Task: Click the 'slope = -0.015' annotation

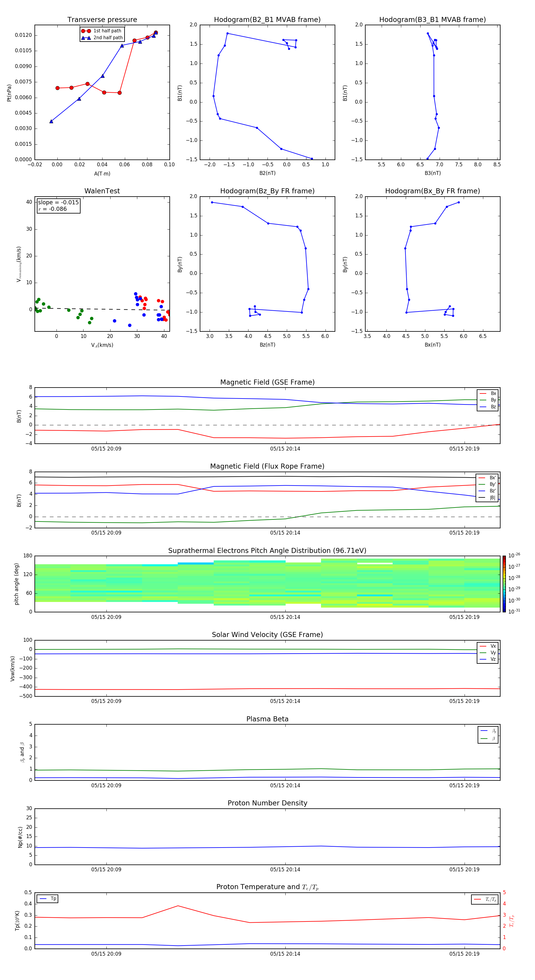Action: coord(58,203)
